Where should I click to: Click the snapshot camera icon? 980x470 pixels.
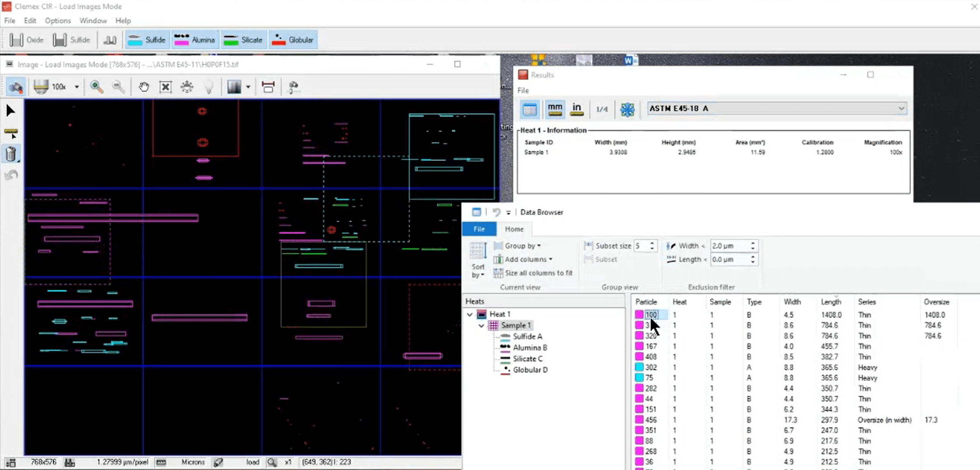[16, 87]
